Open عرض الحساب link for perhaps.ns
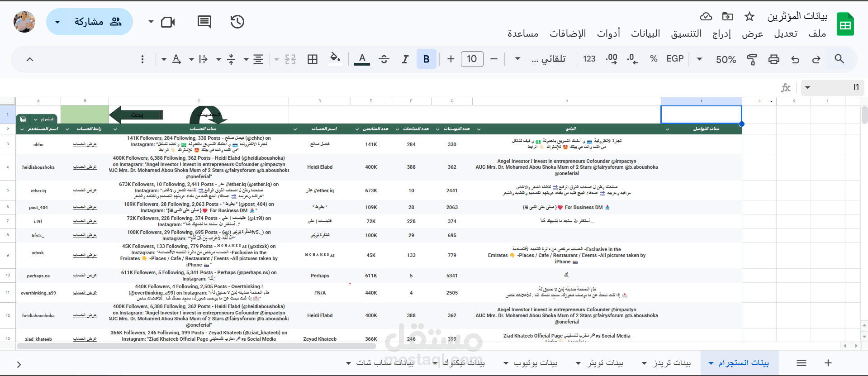The height and width of the screenshot is (376, 868). pyautogui.click(x=85, y=276)
